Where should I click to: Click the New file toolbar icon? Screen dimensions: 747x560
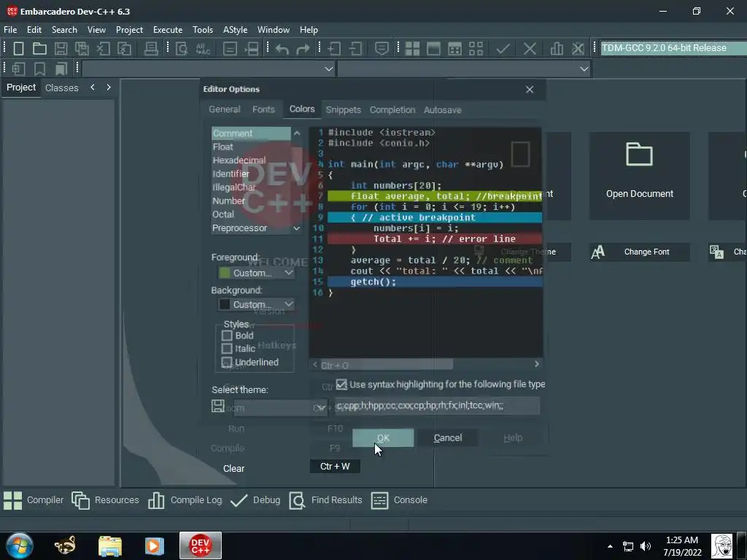[x=18, y=49]
